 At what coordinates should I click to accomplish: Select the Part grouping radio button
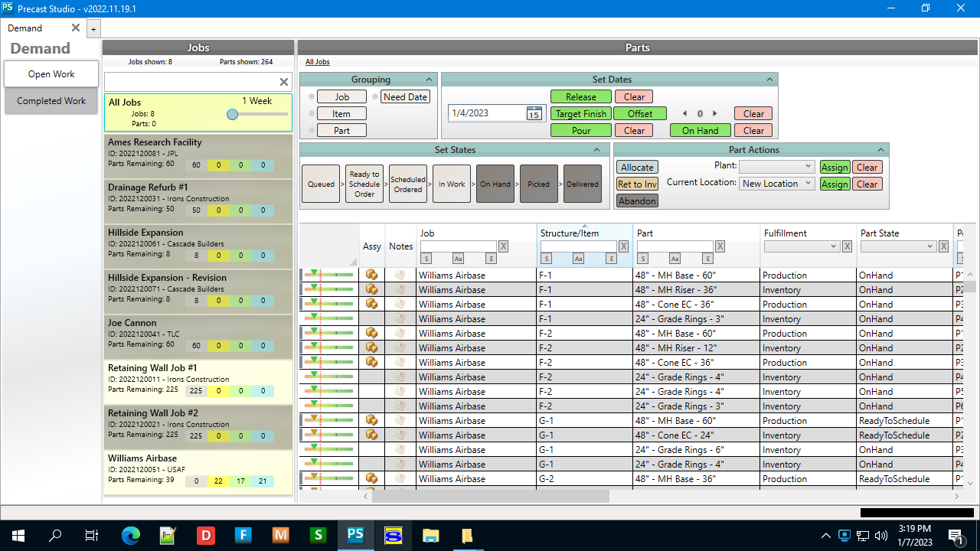click(x=312, y=131)
